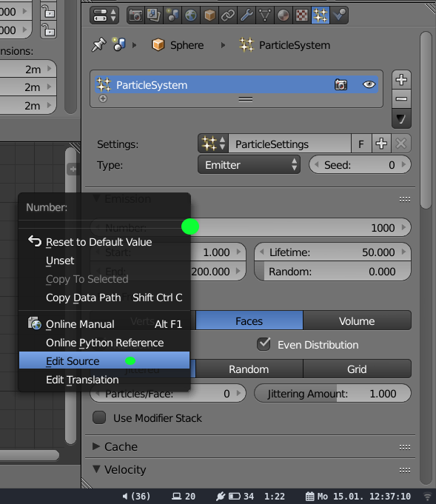Adjust the Jittering Amount slider
This screenshot has height=504, width=436.
pyautogui.click(x=332, y=394)
